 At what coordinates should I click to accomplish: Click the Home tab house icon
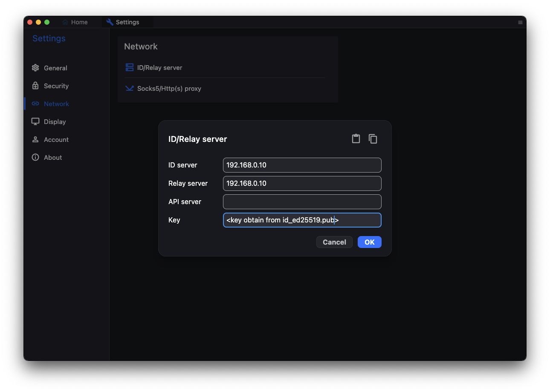[65, 22]
